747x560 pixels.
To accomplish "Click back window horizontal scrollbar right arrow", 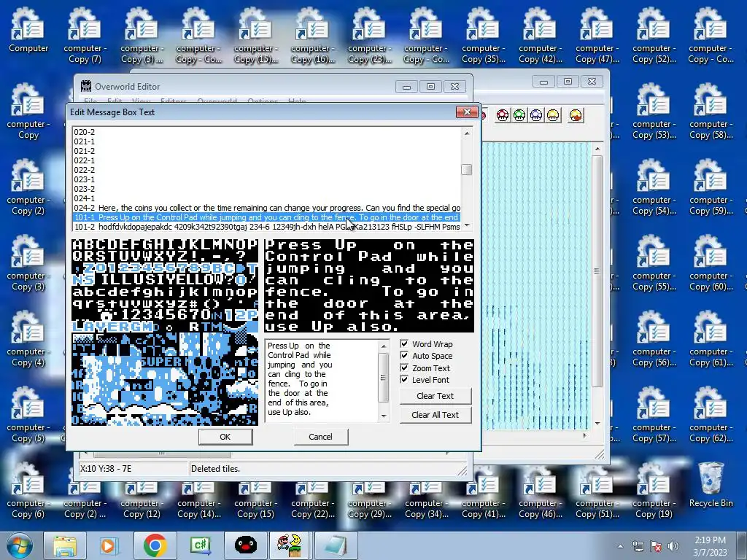I will pyautogui.click(x=584, y=435).
